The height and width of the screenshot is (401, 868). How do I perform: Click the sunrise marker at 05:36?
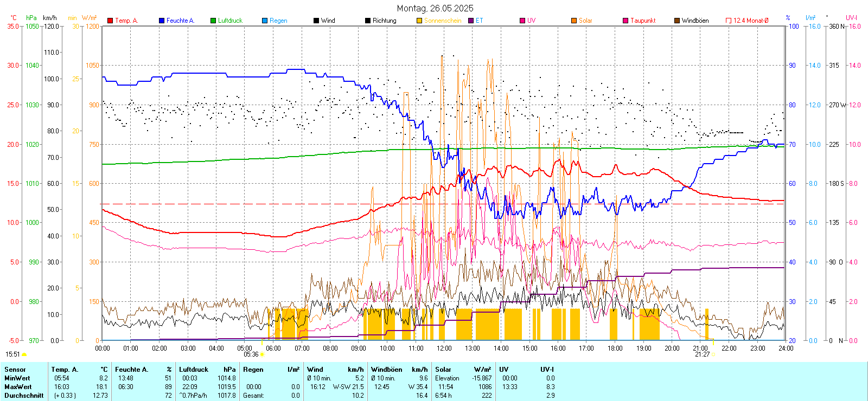(x=263, y=354)
